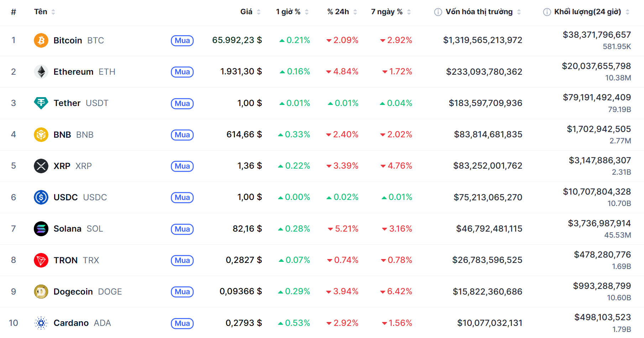Open the market cap info tooltip icon
644x338 pixels.
[438, 12]
